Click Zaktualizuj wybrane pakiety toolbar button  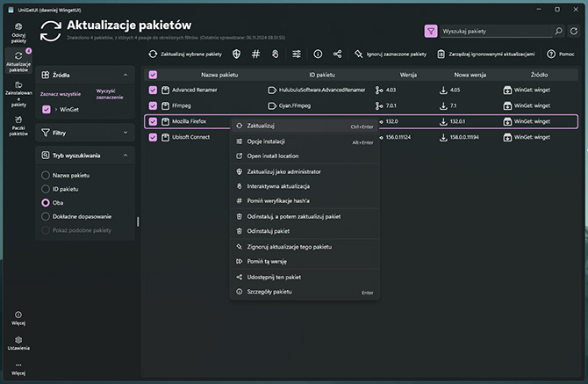pyautogui.click(x=185, y=54)
